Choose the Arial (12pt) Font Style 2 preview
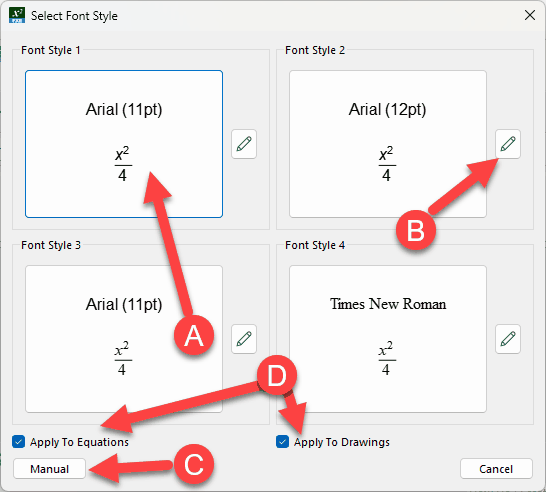 pyautogui.click(x=388, y=144)
